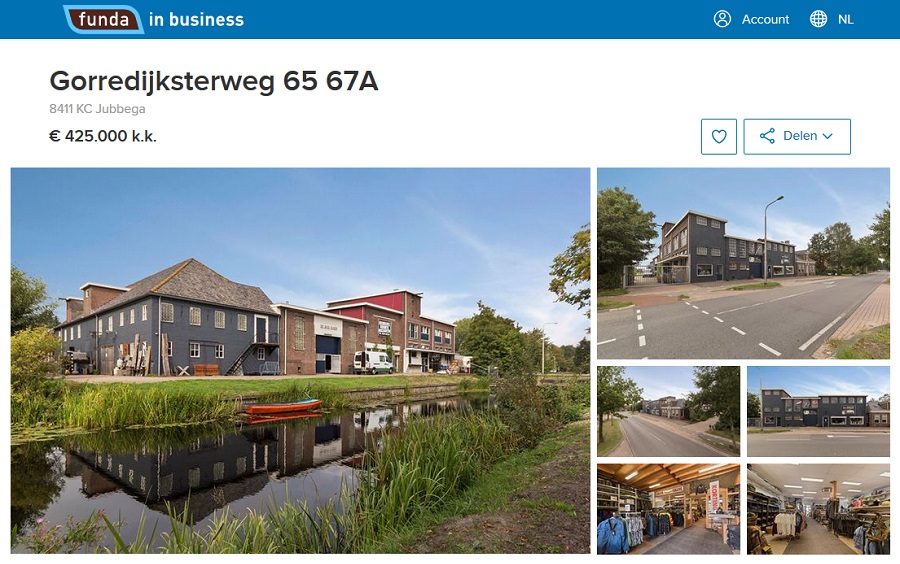Expand the Delen dropdown chevron

(x=827, y=137)
